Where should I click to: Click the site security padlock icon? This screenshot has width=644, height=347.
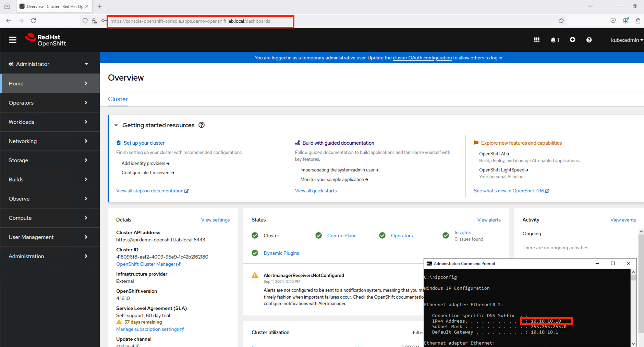coord(94,21)
